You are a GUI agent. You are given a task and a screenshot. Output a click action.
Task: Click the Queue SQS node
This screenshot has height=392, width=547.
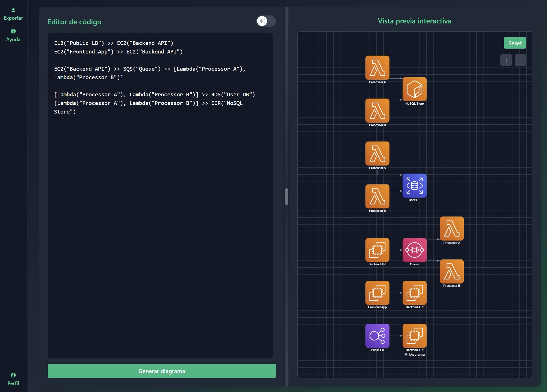[x=414, y=250]
